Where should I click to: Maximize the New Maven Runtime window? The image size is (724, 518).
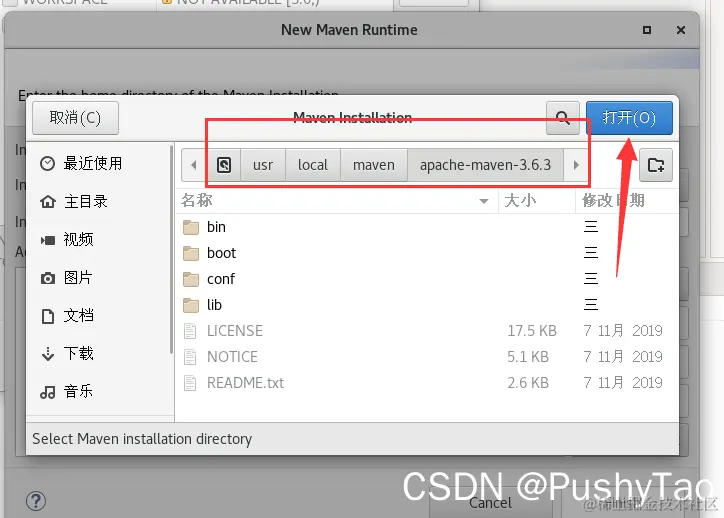coord(647,30)
